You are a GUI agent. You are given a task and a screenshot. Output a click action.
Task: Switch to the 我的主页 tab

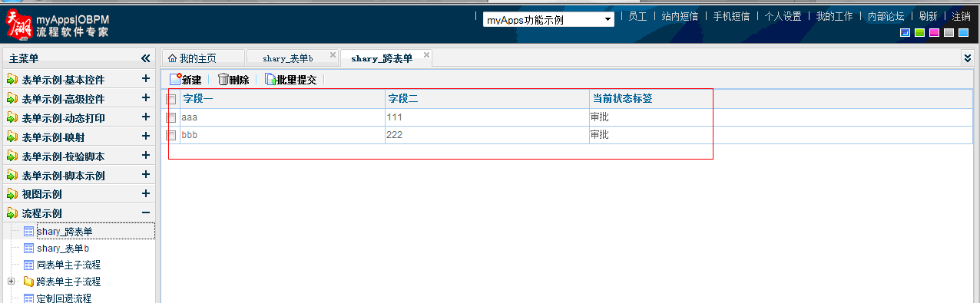tap(203, 58)
